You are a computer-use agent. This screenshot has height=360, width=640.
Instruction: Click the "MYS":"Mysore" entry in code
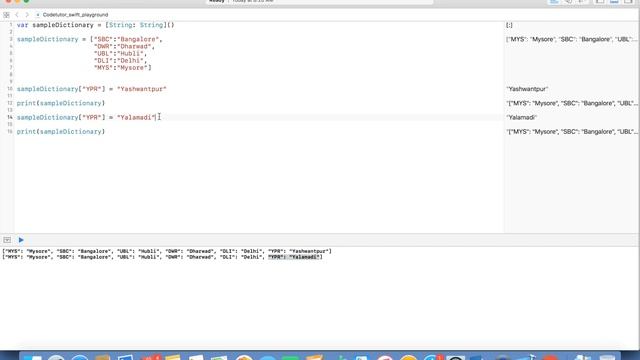click(x=122, y=68)
